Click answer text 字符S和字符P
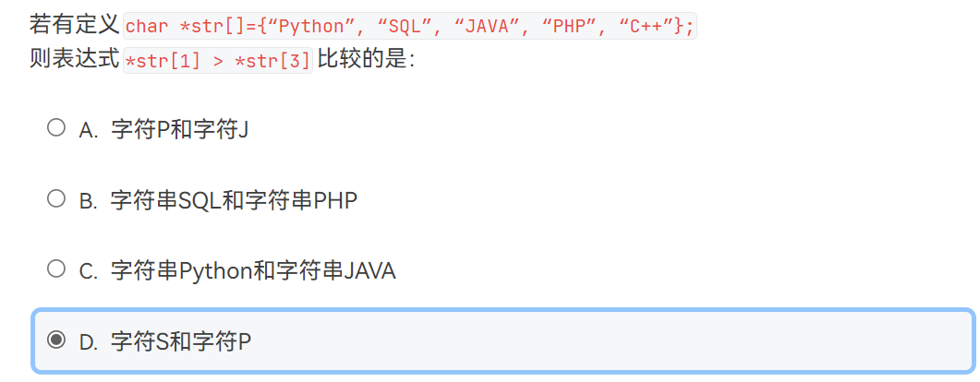Image resolution: width=980 pixels, height=382 pixels. point(181,341)
